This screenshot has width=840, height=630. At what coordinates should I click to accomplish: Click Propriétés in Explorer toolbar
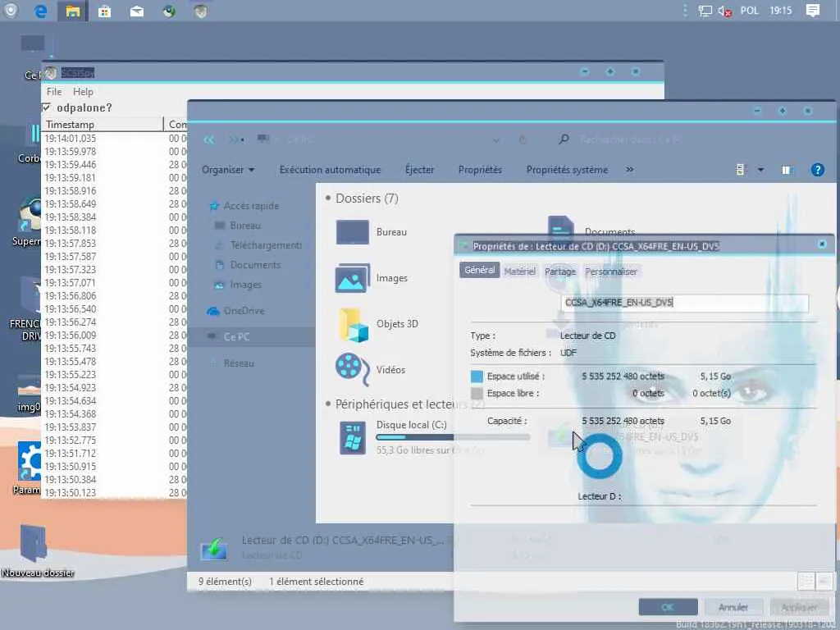(480, 170)
